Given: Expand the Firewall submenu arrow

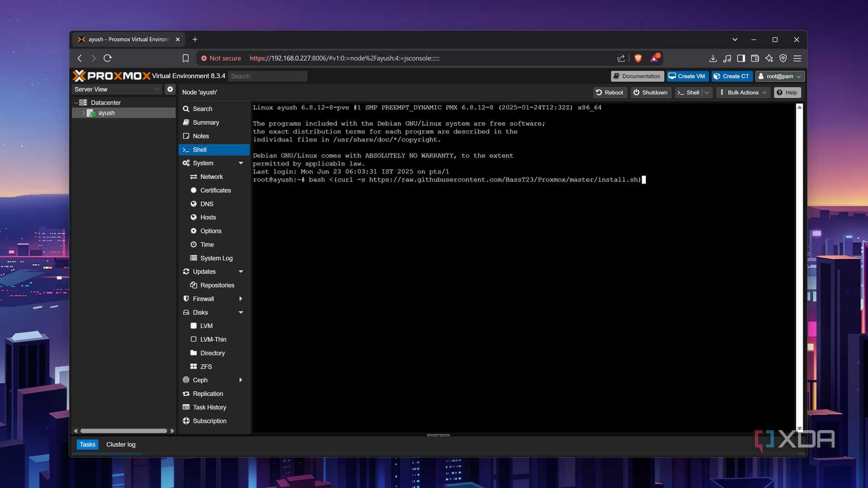Looking at the screenshot, I should tap(241, 299).
